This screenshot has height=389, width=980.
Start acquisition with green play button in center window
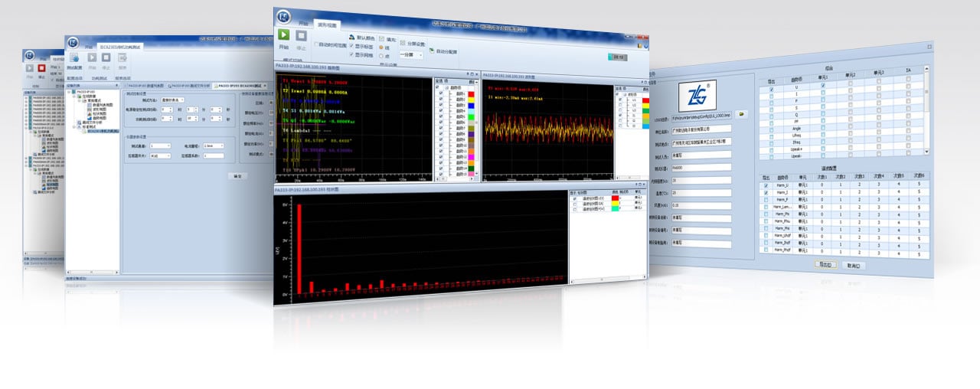click(x=283, y=35)
